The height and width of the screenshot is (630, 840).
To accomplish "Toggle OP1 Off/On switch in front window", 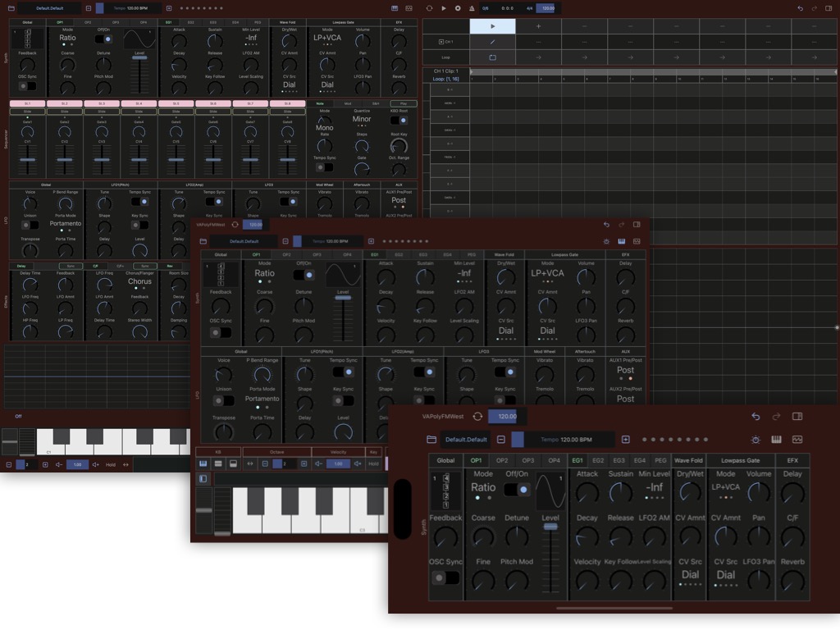I will [517, 489].
